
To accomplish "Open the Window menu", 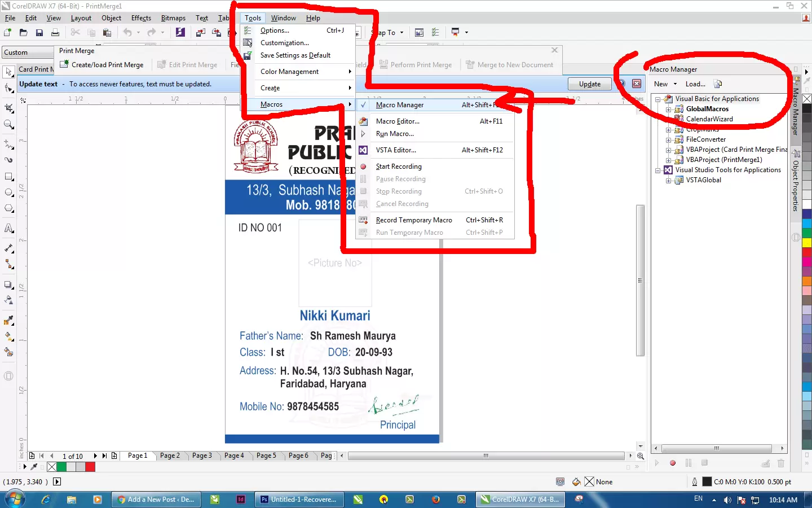I will [x=283, y=18].
